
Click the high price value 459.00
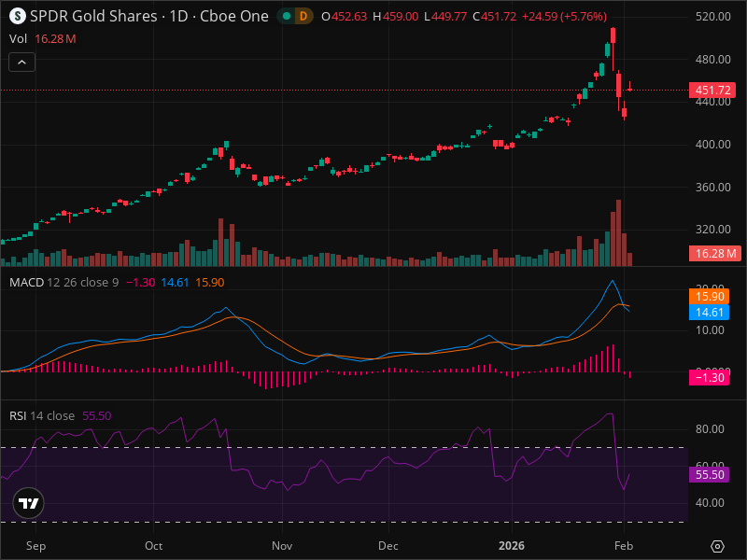click(401, 16)
